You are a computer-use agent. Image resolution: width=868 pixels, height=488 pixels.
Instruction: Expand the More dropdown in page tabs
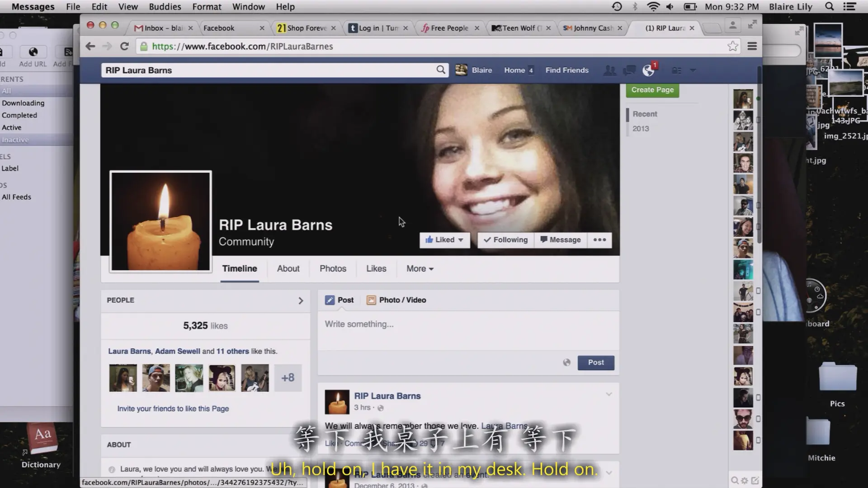click(x=420, y=269)
